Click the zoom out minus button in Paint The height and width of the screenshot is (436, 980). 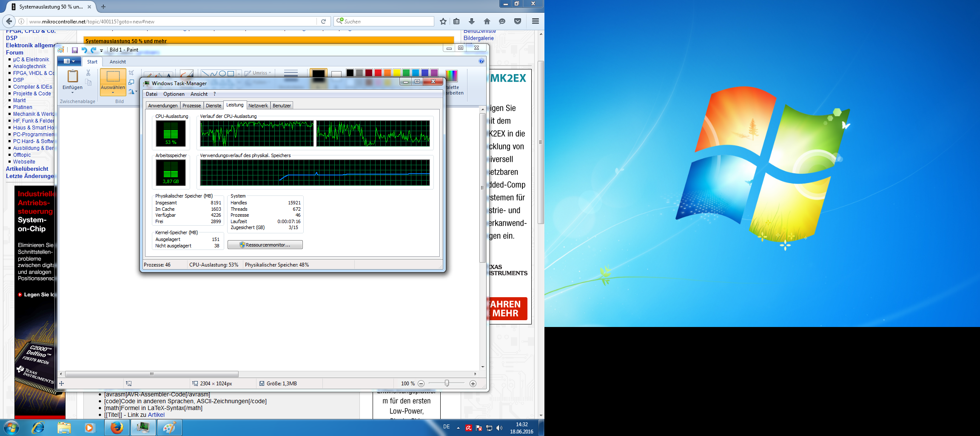coord(421,384)
